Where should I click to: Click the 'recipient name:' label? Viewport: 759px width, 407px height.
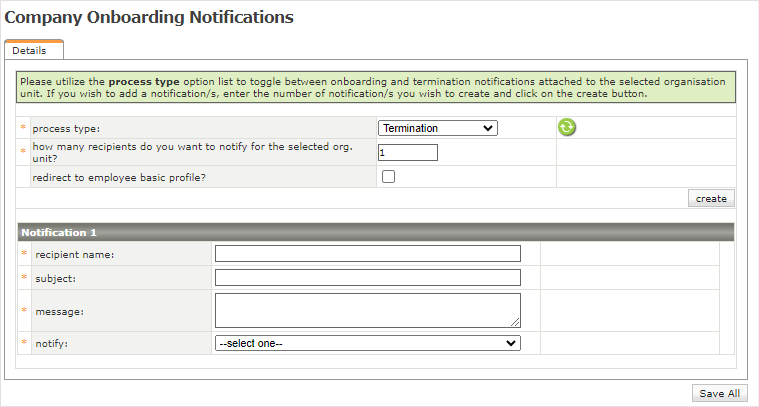tap(75, 255)
